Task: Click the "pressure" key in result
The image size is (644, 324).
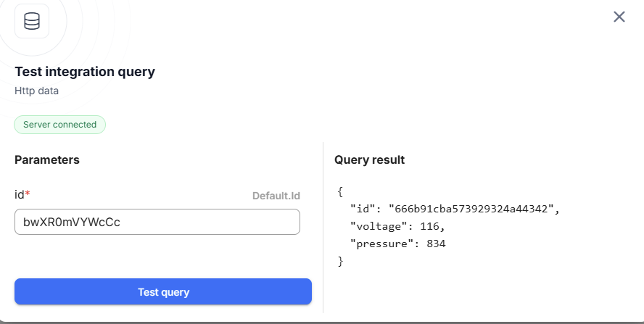Action: 383,244
